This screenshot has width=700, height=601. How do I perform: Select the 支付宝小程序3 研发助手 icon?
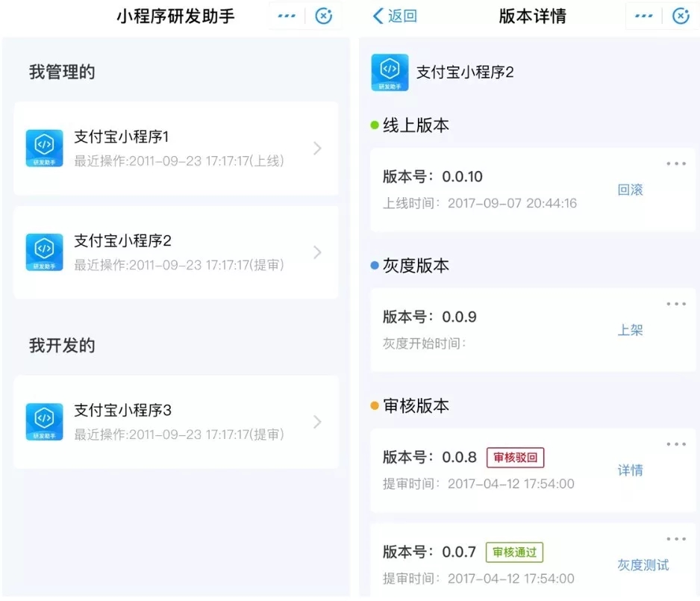(44, 423)
